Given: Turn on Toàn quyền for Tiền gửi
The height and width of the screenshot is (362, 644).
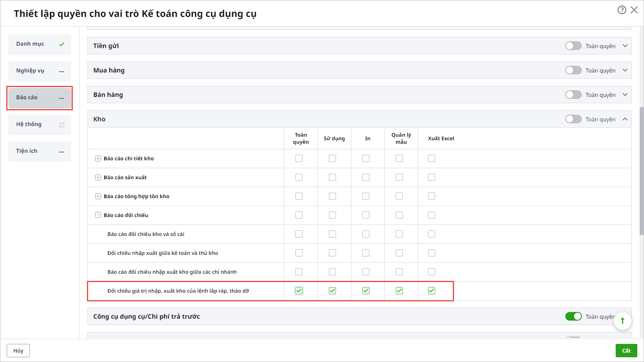Looking at the screenshot, I should point(573,46).
